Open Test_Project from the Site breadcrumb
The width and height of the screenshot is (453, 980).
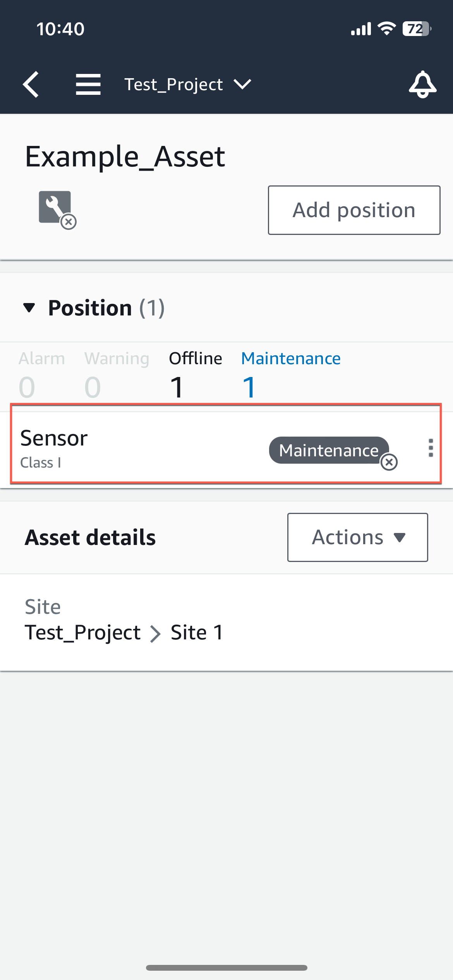click(82, 632)
